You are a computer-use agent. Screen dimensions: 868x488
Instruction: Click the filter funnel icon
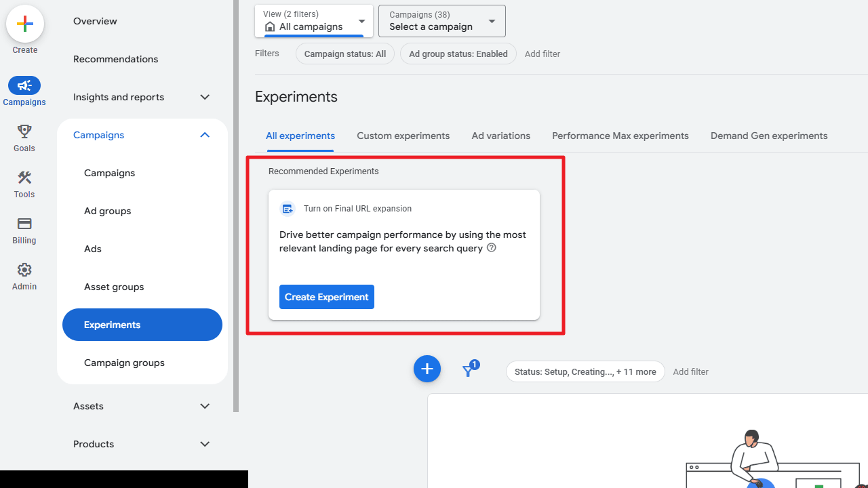pyautogui.click(x=469, y=370)
